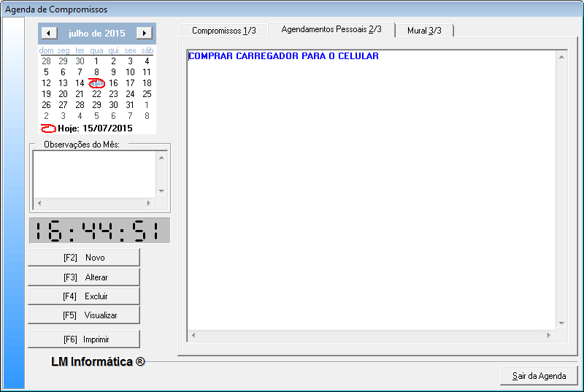This screenshot has width=584, height=392.
Task: Go to next month in calendar
Action: coord(145,33)
